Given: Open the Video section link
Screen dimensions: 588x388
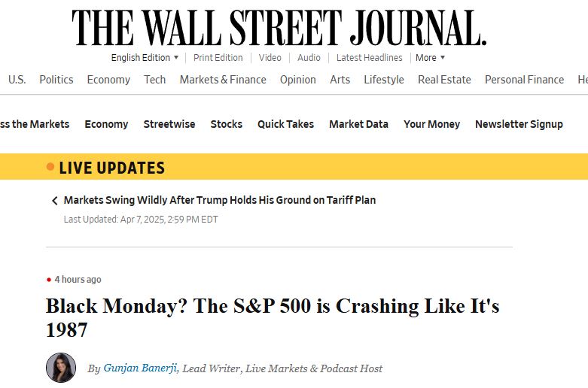Looking at the screenshot, I should (270, 58).
